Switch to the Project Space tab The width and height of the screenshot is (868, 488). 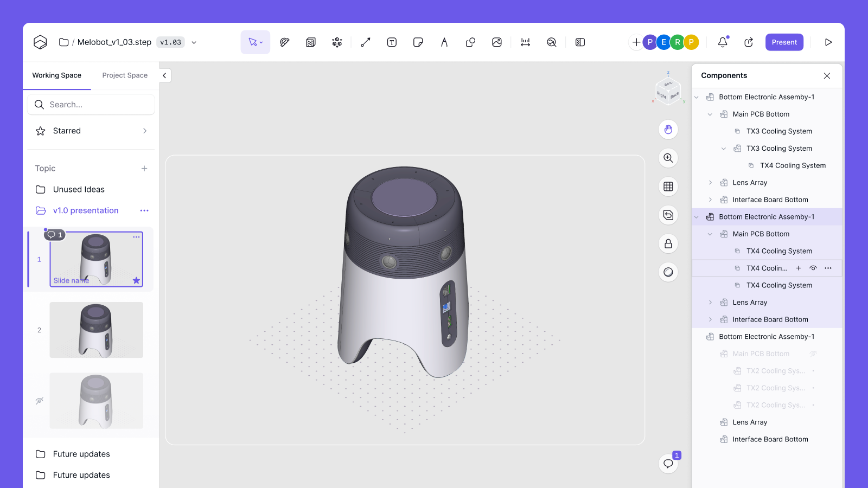(x=125, y=75)
